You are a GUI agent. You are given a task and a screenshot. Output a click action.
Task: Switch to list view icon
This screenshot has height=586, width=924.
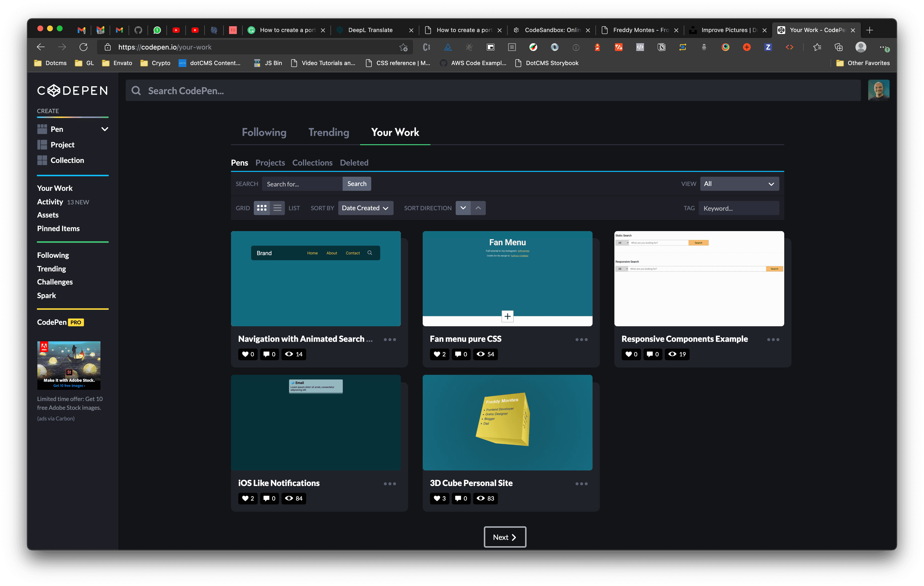coord(277,208)
